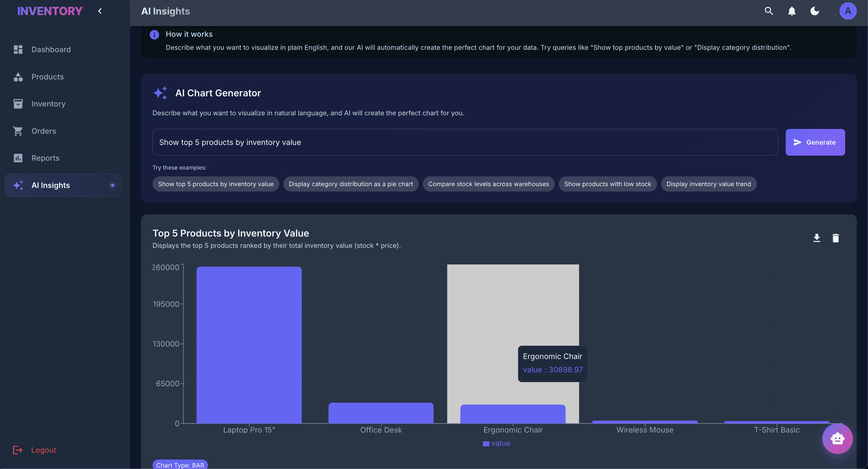Click the 'Show products with low stock' example
Image resolution: width=868 pixels, height=469 pixels.
pos(608,184)
